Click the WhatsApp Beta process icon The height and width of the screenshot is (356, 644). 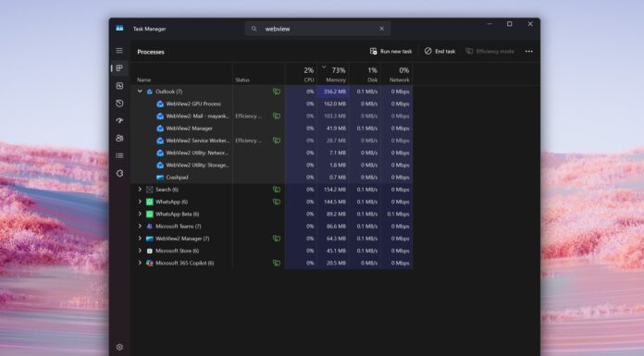coord(150,214)
